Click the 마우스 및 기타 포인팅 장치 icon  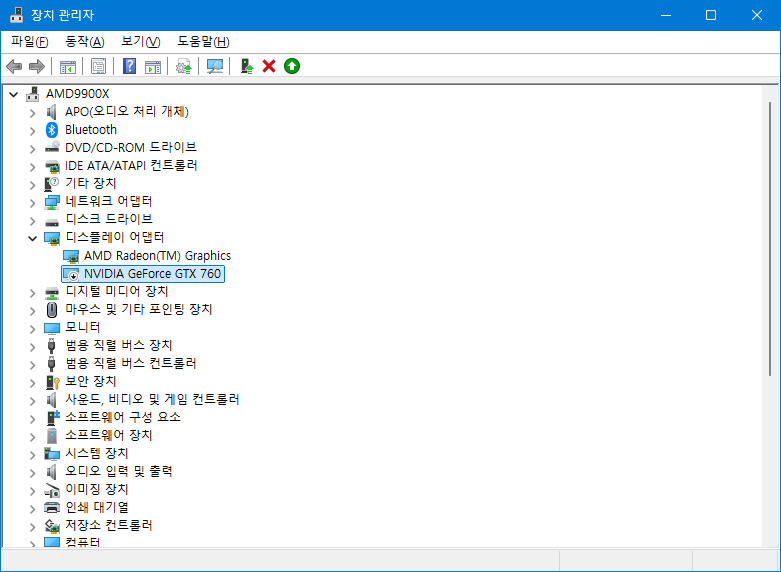tap(52, 309)
